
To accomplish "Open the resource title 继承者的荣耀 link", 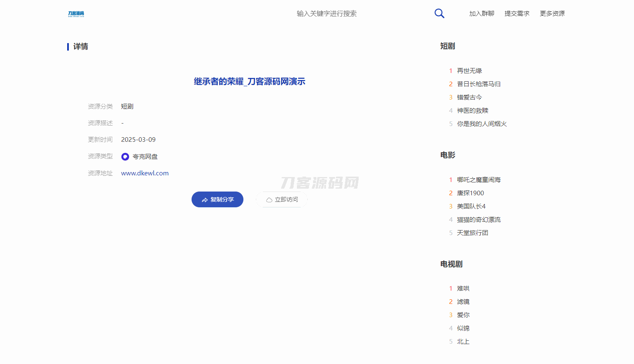I will tap(249, 82).
